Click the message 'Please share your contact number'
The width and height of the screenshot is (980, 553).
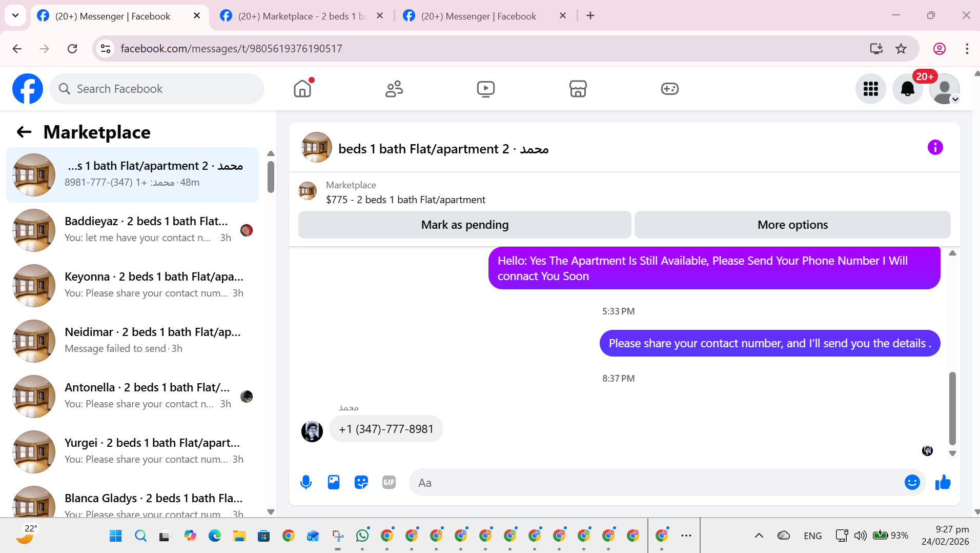tap(770, 343)
